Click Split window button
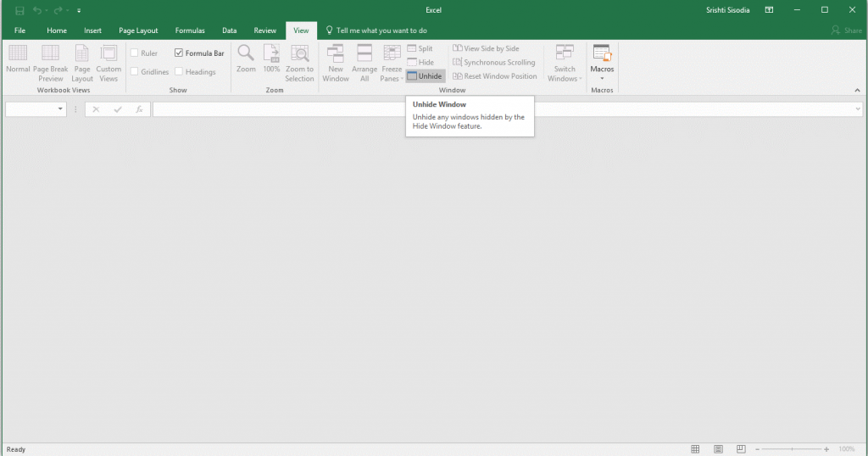 coord(420,48)
